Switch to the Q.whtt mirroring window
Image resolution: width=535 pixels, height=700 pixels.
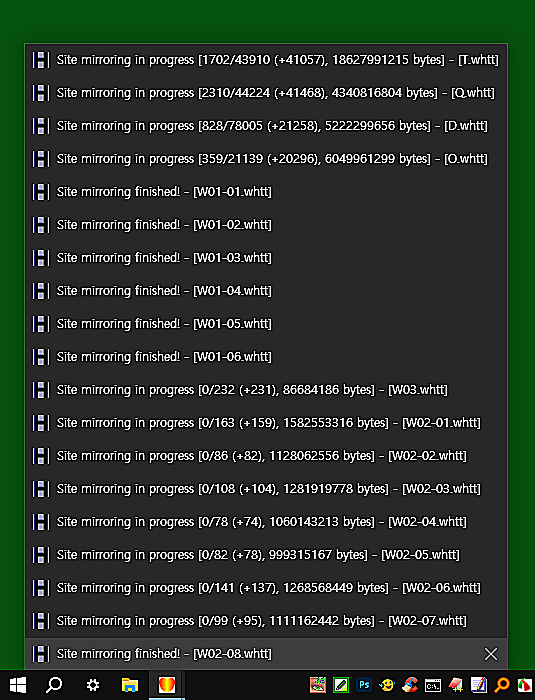coord(266,93)
